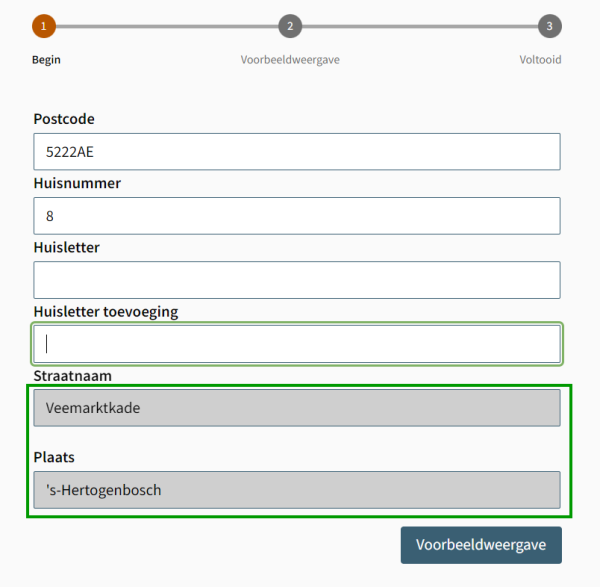Click the step 3 circle indicator

(549, 26)
